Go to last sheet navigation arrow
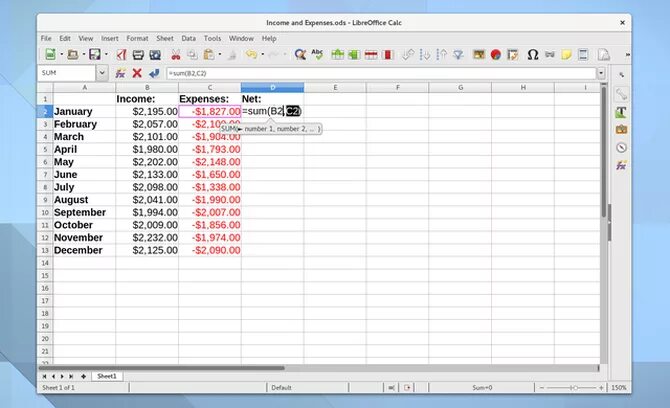The width and height of the screenshot is (670, 408). pos(71,376)
